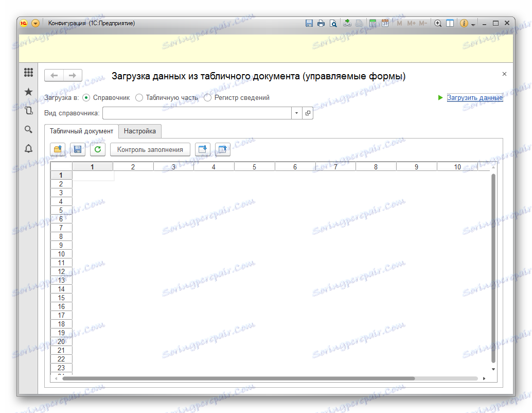Select row header 23 in spreadsheet
This screenshot has height=413, width=532.
click(x=61, y=368)
